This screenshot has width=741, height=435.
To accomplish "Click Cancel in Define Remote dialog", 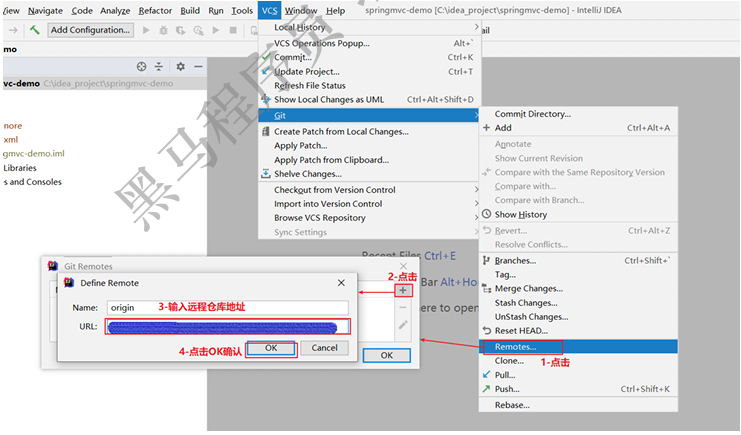I will (325, 348).
